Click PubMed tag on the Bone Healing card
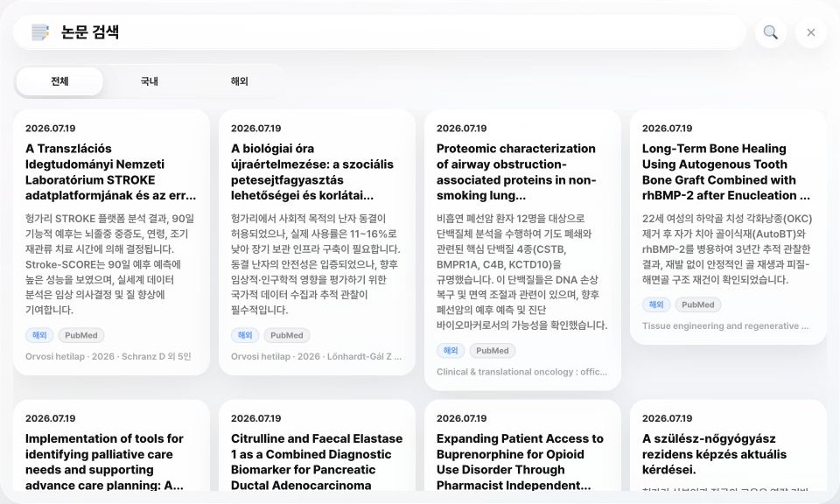The height and width of the screenshot is (504, 840). point(698,304)
